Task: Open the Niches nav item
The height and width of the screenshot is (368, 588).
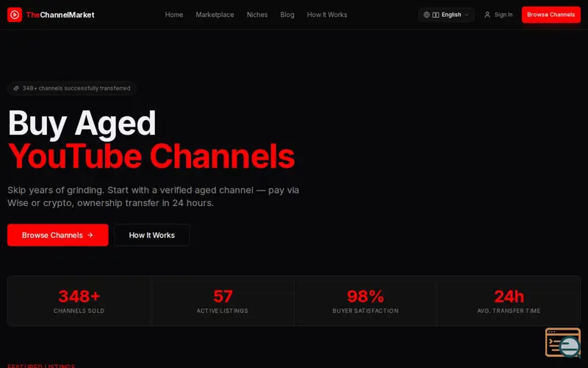Action: point(257,15)
